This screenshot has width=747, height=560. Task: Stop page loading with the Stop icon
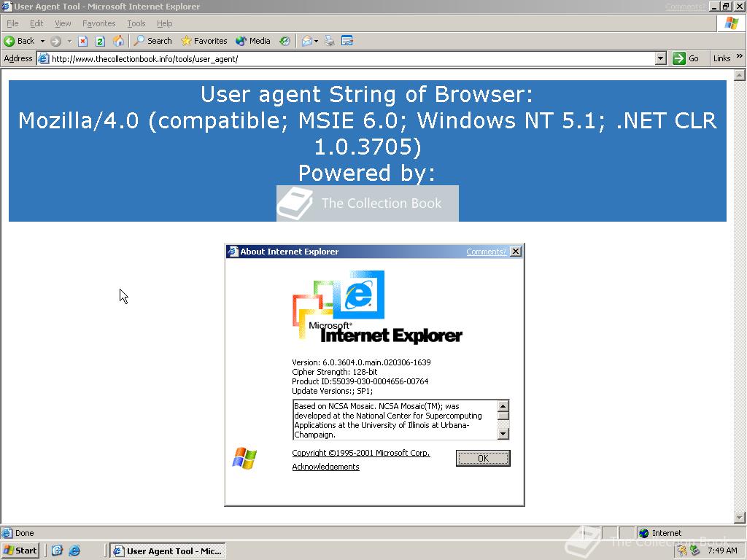coord(83,41)
